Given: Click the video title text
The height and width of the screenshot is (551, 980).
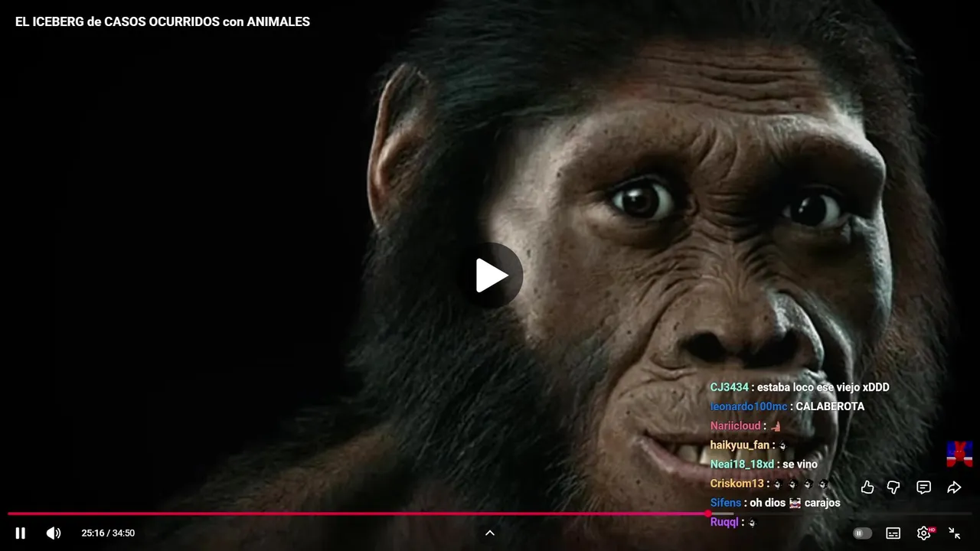Looking at the screenshot, I should coord(162,22).
